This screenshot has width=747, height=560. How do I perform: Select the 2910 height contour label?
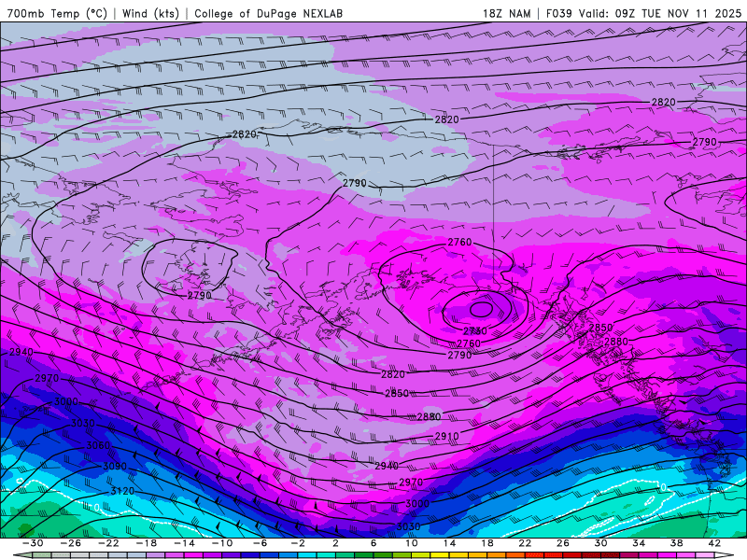446,436
